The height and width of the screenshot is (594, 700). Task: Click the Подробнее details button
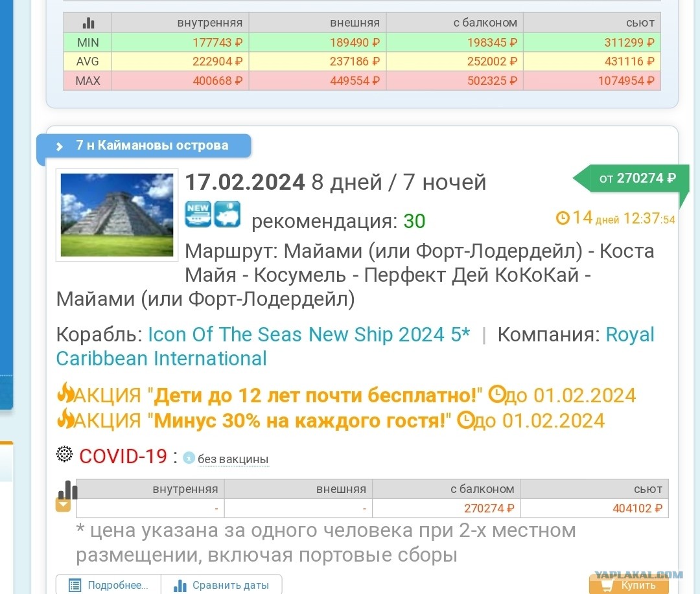[x=108, y=585]
